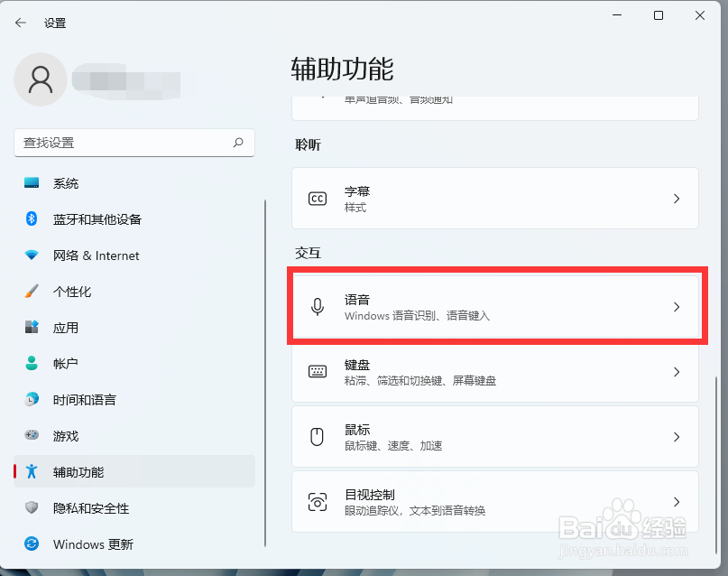The width and height of the screenshot is (728, 576).
Task: Click the user avatar icon
Action: (41, 79)
